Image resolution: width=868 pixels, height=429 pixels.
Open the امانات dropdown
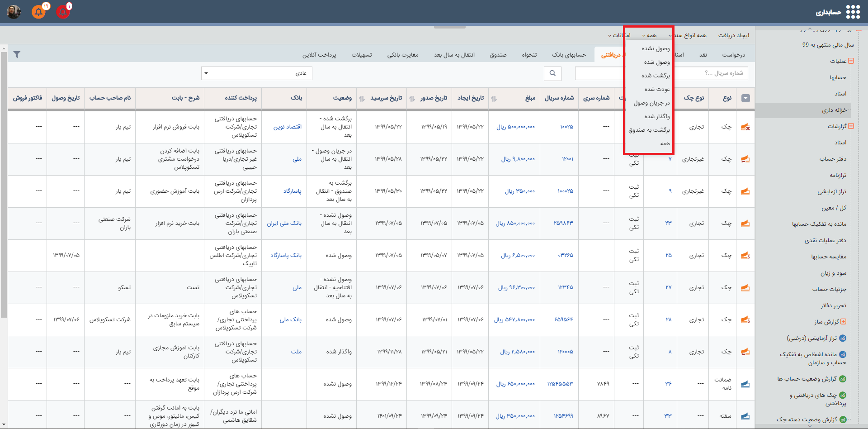tap(619, 35)
